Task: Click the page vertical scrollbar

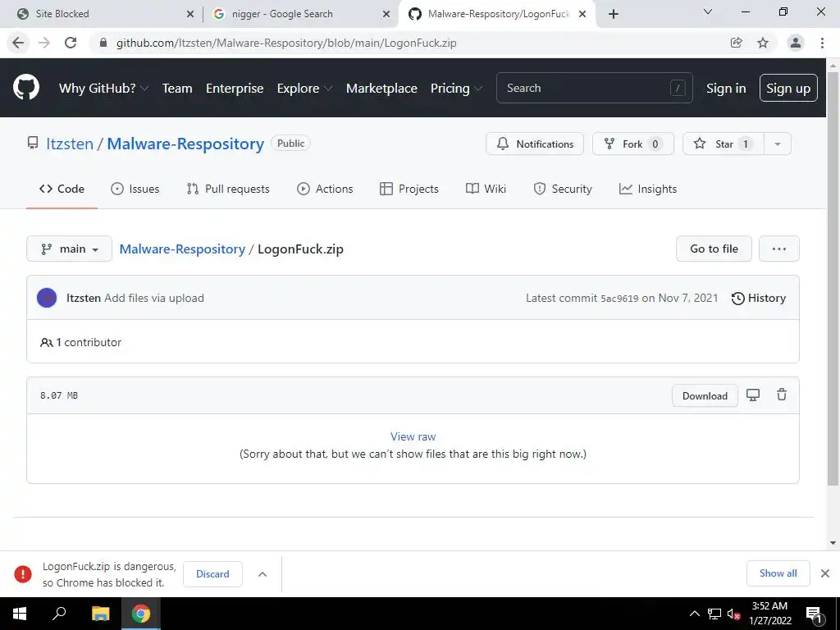Action: tap(833, 279)
